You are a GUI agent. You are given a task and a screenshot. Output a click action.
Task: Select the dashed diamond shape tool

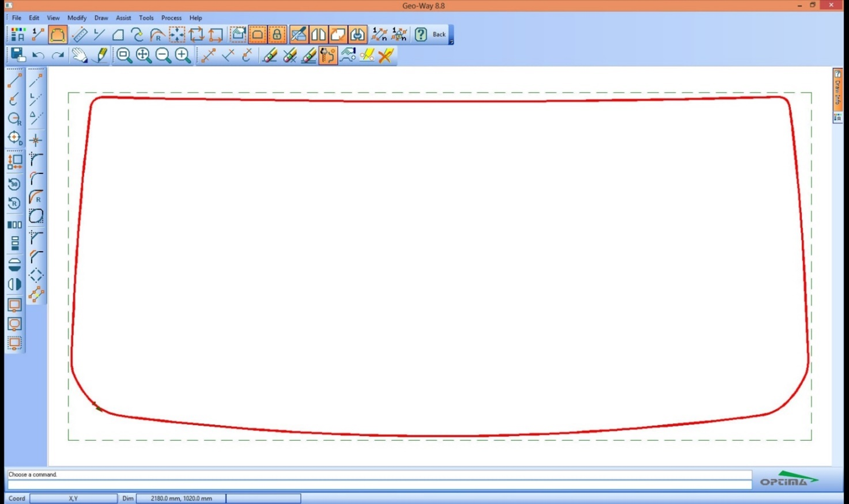pos(36,275)
